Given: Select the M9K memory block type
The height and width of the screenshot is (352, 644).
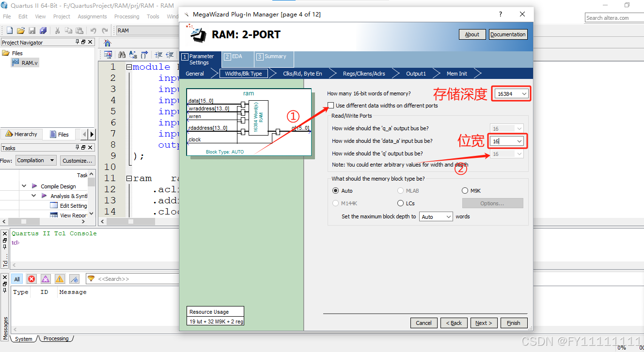Looking at the screenshot, I should (465, 191).
